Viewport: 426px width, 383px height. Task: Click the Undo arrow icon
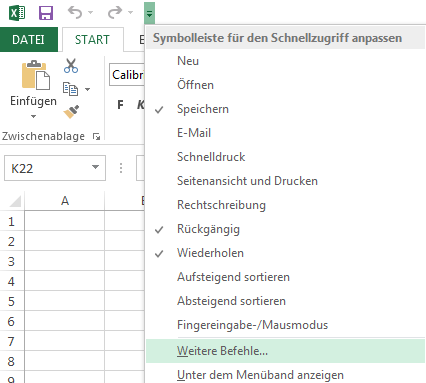75,13
